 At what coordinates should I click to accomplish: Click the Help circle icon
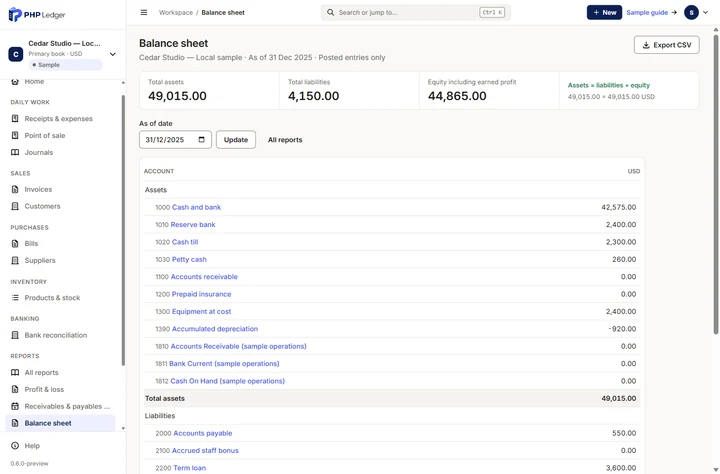click(x=15, y=446)
